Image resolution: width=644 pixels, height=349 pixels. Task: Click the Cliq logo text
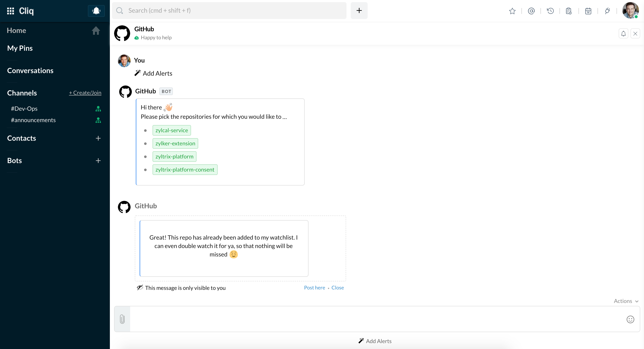click(26, 11)
